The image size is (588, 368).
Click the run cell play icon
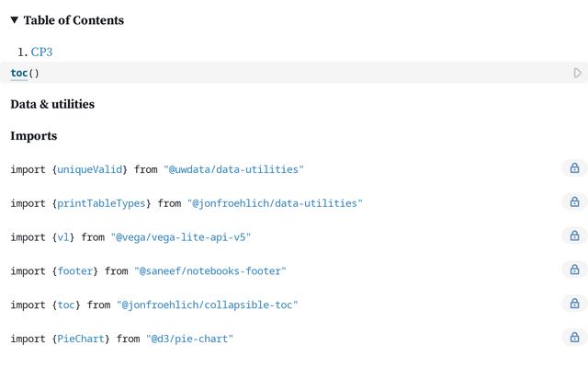tap(578, 73)
